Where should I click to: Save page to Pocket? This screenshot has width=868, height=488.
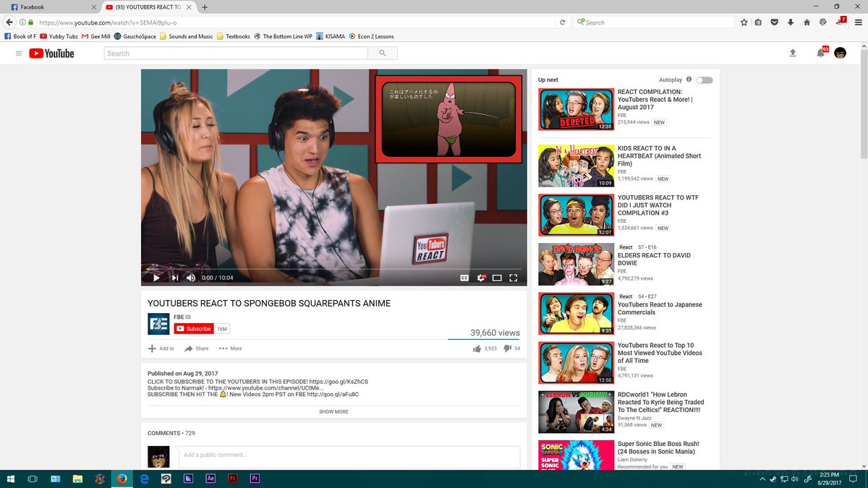click(774, 22)
